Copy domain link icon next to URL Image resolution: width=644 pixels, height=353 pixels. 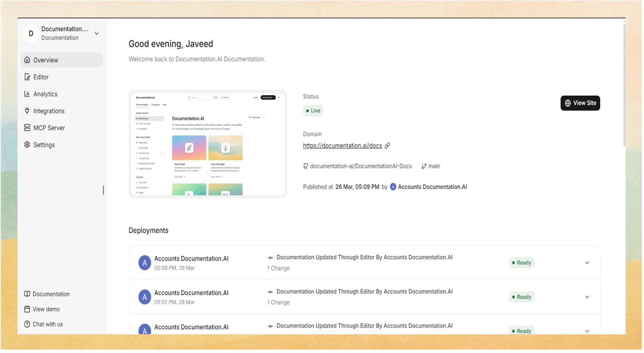click(x=388, y=146)
